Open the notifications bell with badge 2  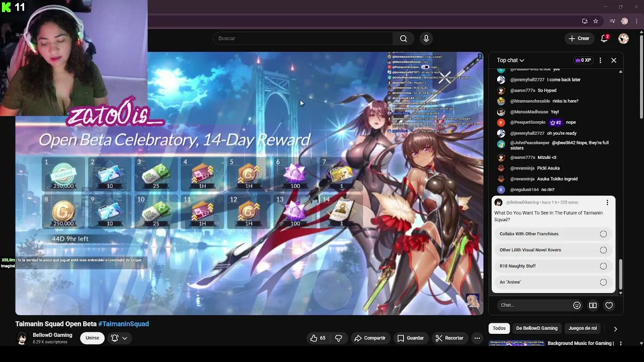click(x=605, y=38)
